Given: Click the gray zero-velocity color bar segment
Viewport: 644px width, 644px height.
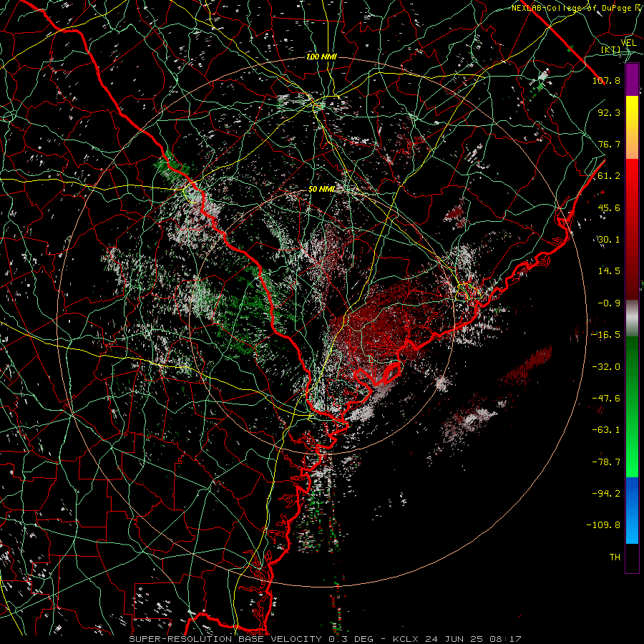Looking at the screenshot, I should 632,318.
